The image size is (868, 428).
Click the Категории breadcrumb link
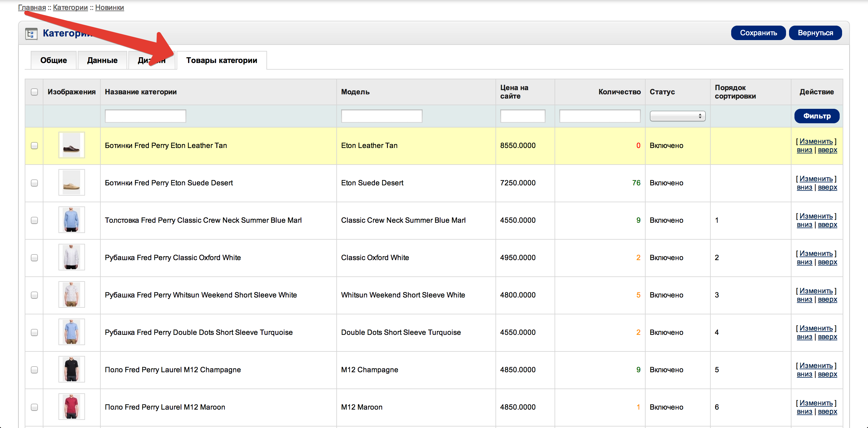coord(70,8)
